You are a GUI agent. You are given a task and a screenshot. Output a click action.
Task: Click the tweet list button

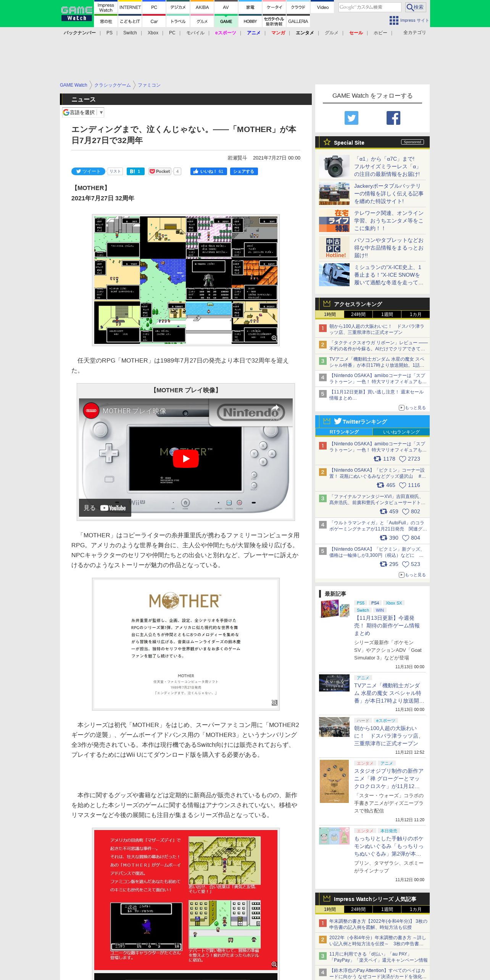tap(115, 171)
